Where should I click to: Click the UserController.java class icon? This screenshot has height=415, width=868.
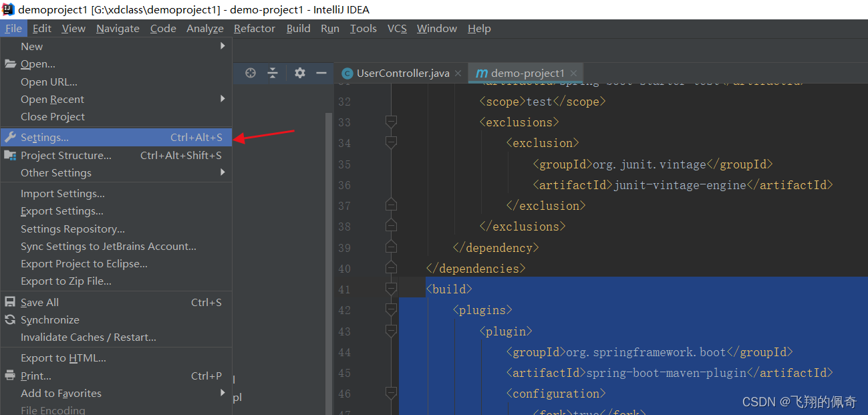coord(347,74)
